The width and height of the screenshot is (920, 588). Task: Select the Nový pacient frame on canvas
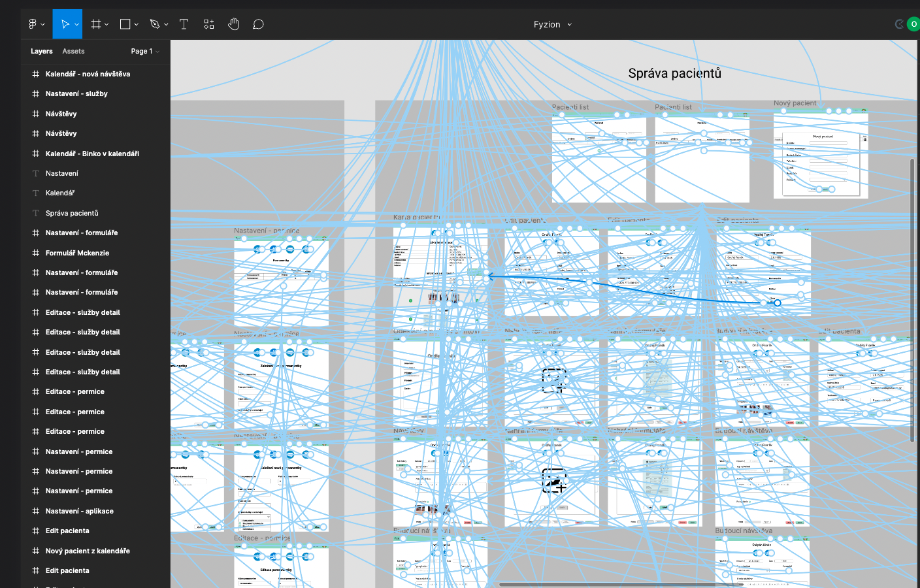tap(795, 103)
